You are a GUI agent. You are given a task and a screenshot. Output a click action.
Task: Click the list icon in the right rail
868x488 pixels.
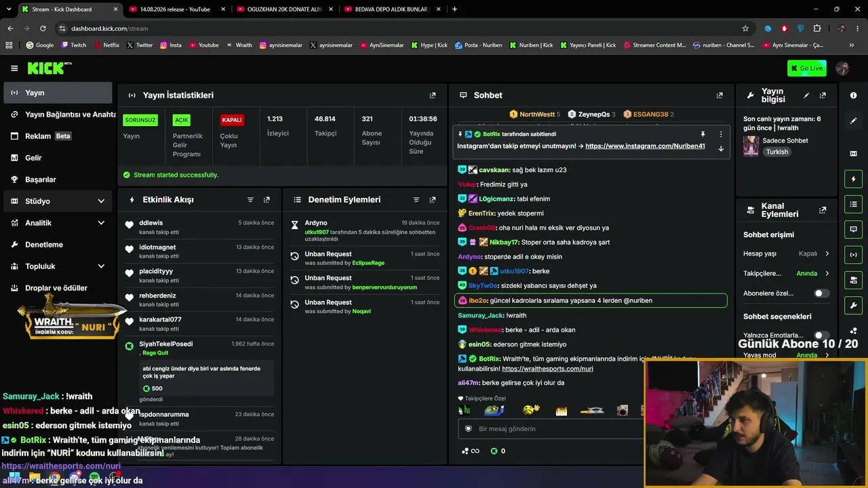(x=853, y=204)
